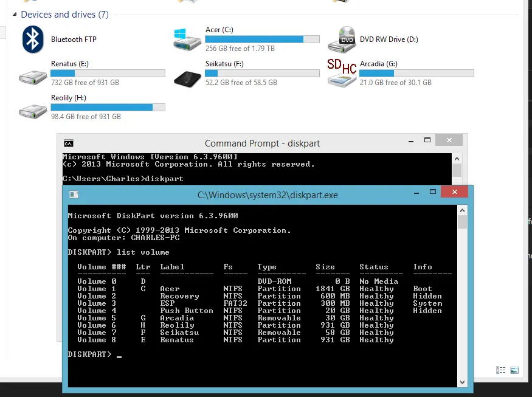
Task: Click the Command Prompt - diskpart title text
Action: tap(262, 143)
